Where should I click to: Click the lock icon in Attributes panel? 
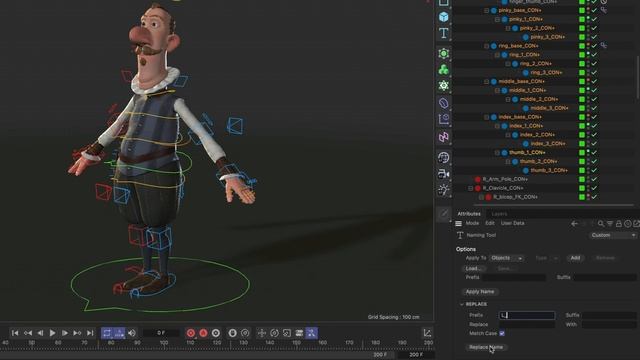(x=619, y=224)
